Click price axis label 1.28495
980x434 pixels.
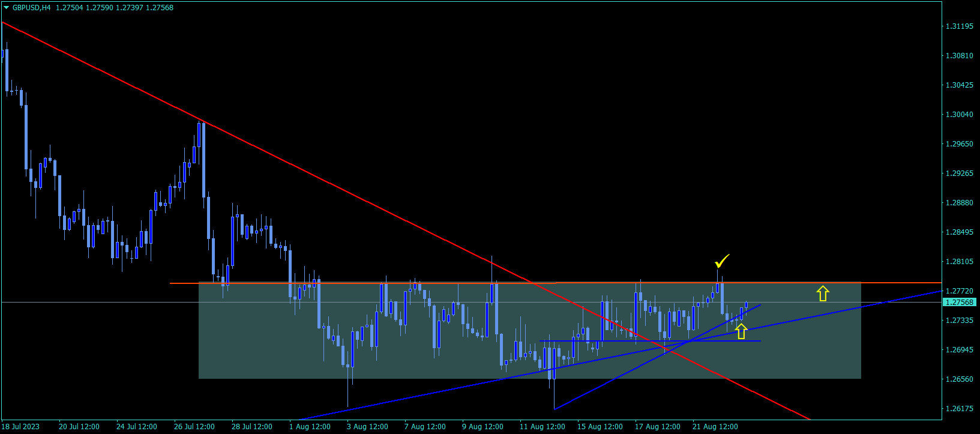[x=960, y=232]
